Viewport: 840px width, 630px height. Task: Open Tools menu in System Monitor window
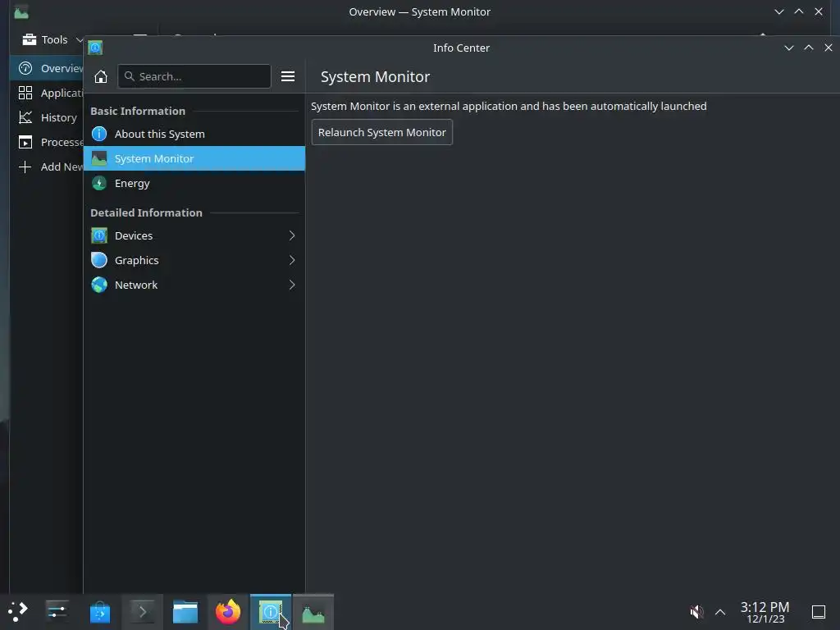pyautogui.click(x=52, y=39)
